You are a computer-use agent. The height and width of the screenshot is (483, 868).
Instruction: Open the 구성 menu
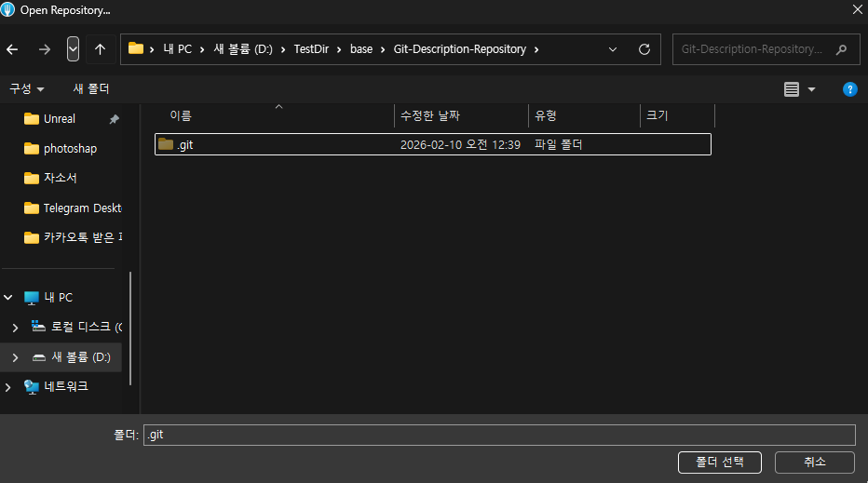click(27, 89)
